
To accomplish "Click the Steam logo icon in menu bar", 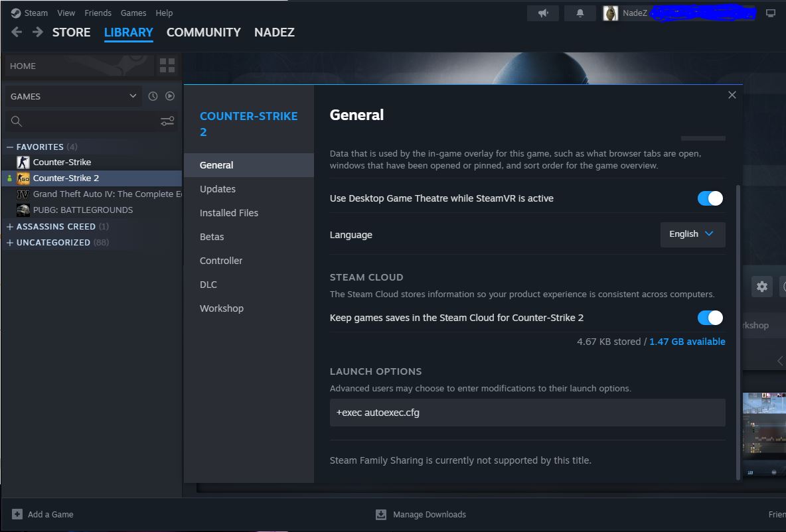I will pos(15,13).
